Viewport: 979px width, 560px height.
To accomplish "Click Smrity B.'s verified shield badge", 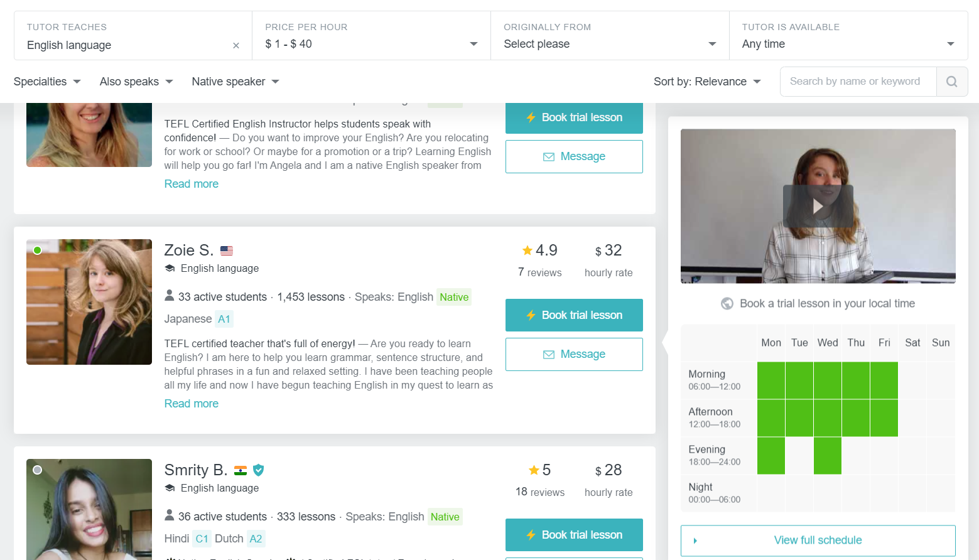I will (x=258, y=470).
